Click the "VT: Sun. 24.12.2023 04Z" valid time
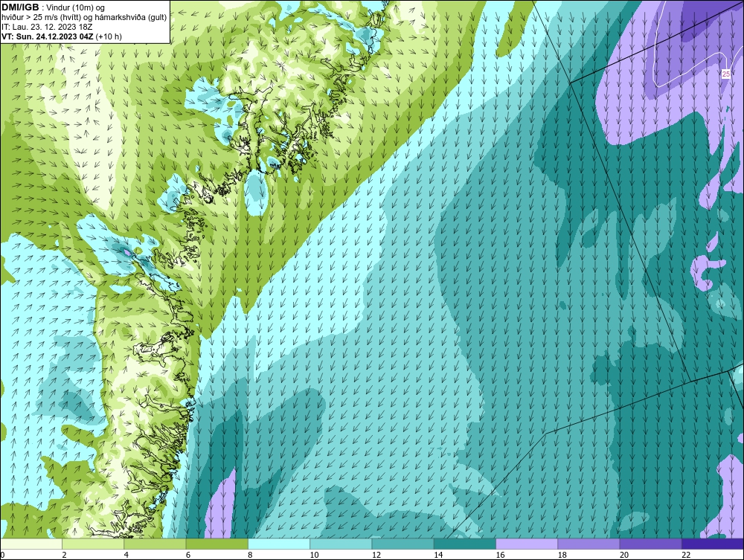744x560 pixels. [48, 36]
